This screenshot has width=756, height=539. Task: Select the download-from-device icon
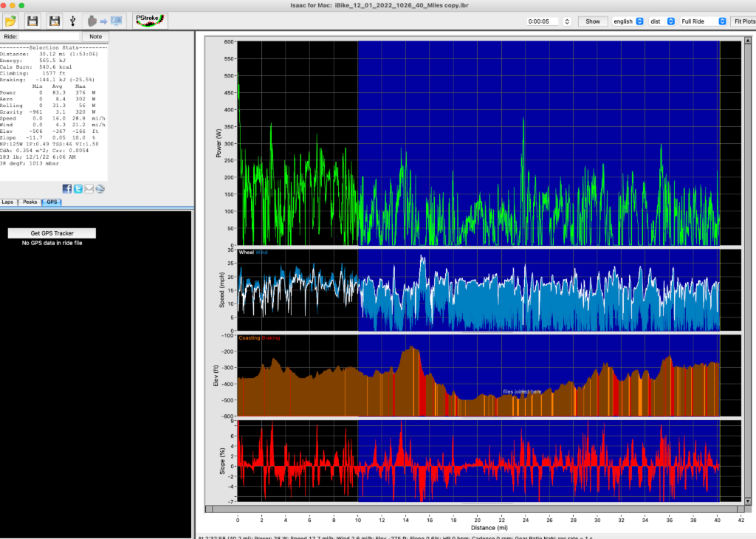click(92, 20)
